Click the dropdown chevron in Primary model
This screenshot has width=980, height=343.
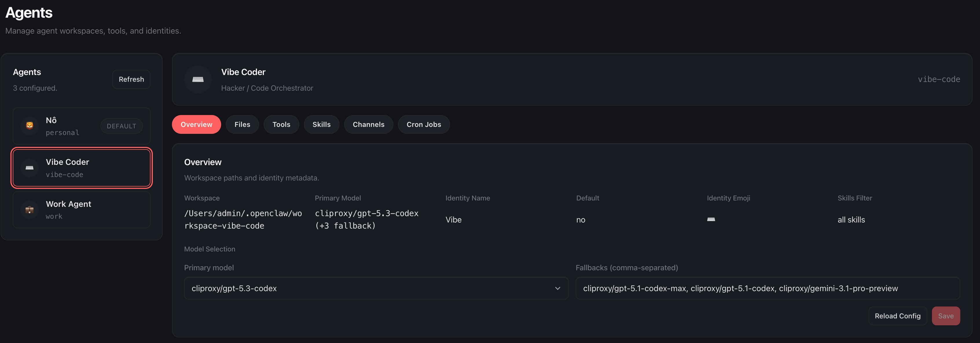(557, 288)
